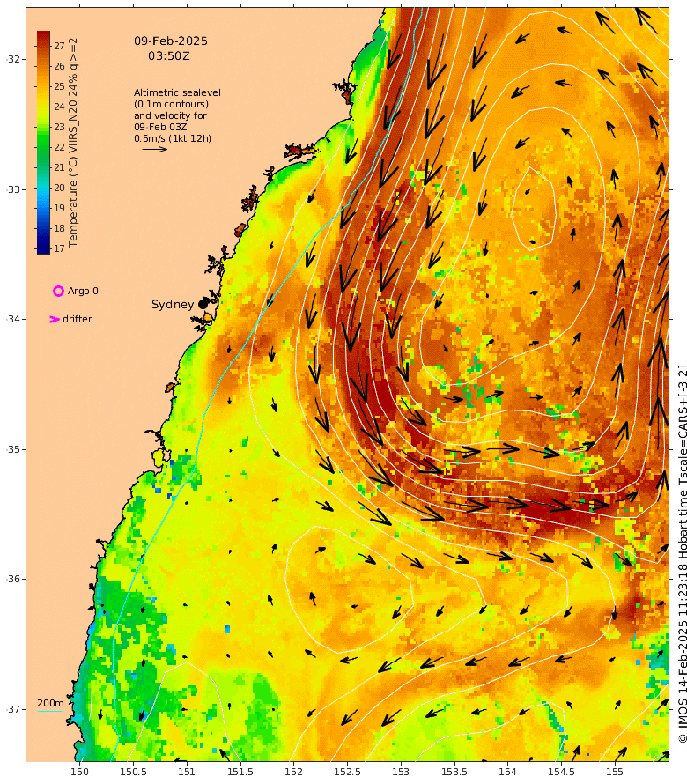Click the 'Argo 0' legend label
The width and height of the screenshot is (687, 784).
[83, 291]
